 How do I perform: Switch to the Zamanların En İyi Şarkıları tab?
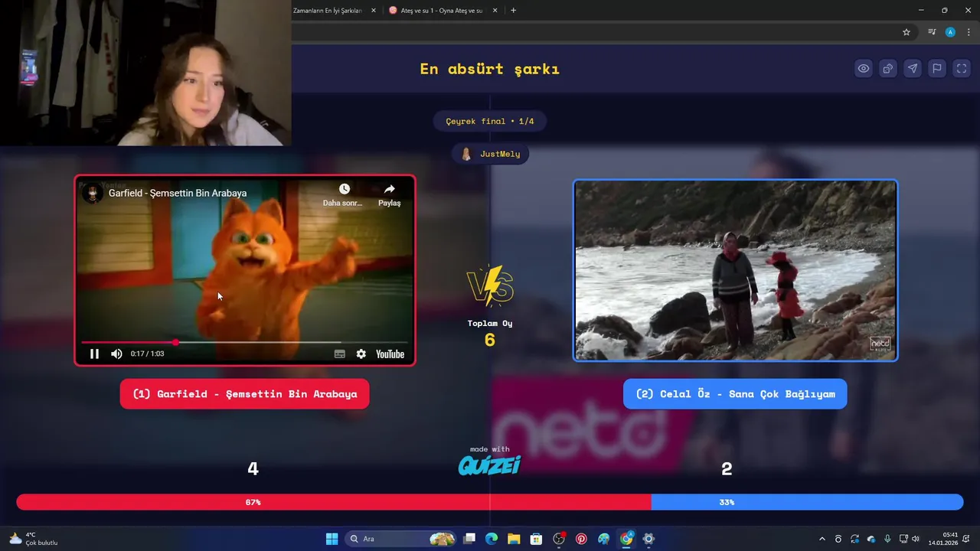pyautogui.click(x=328, y=11)
